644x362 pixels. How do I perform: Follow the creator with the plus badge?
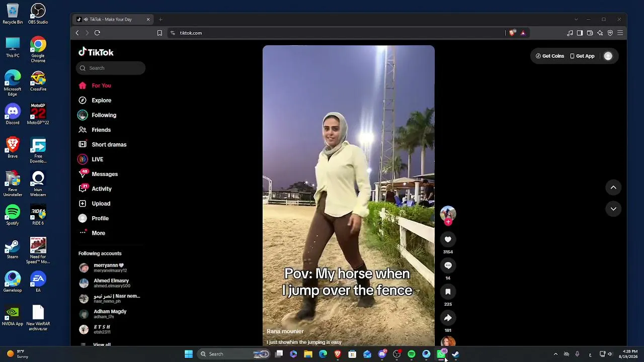448,222
